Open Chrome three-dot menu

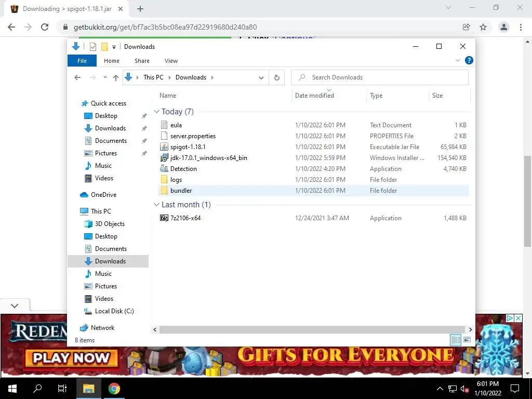521,27
